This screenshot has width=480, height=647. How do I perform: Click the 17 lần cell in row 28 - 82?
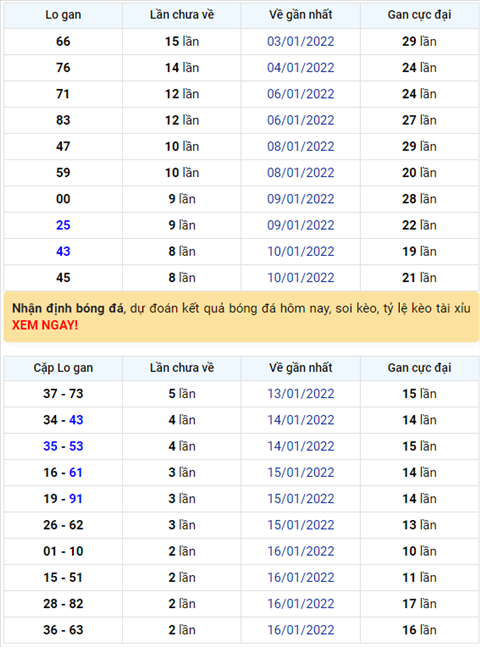pyautogui.click(x=419, y=604)
